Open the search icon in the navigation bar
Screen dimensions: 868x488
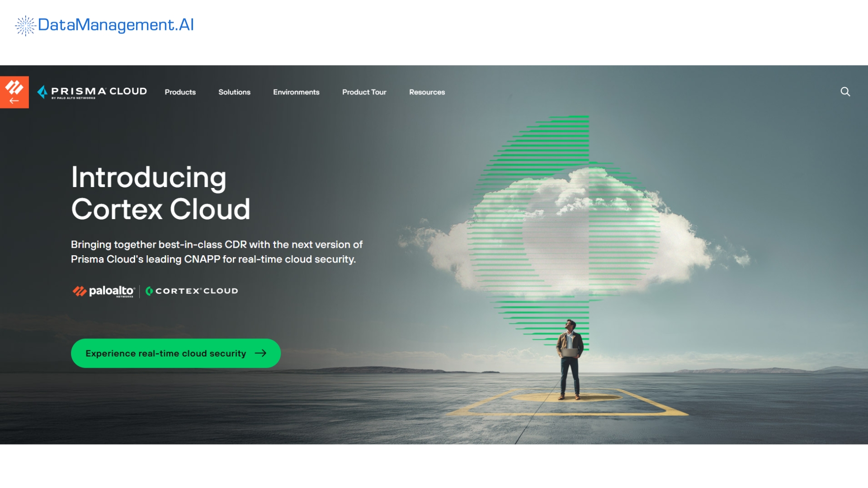[x=845, y=92]
